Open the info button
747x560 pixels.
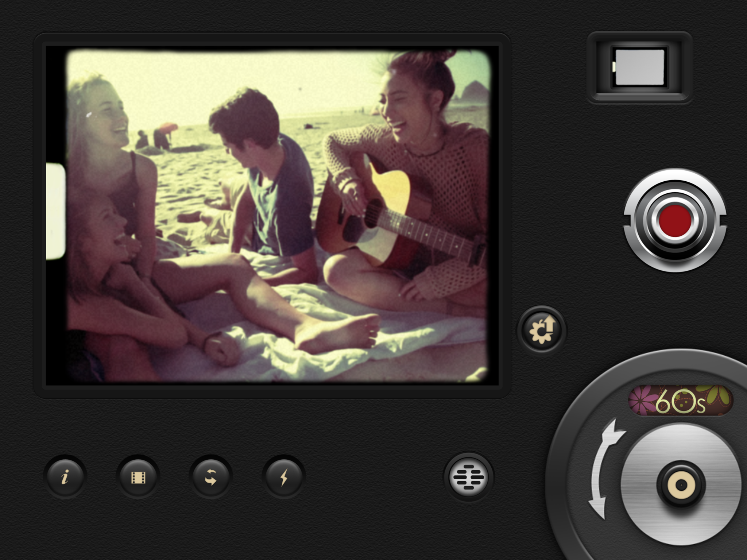[65, 477]
